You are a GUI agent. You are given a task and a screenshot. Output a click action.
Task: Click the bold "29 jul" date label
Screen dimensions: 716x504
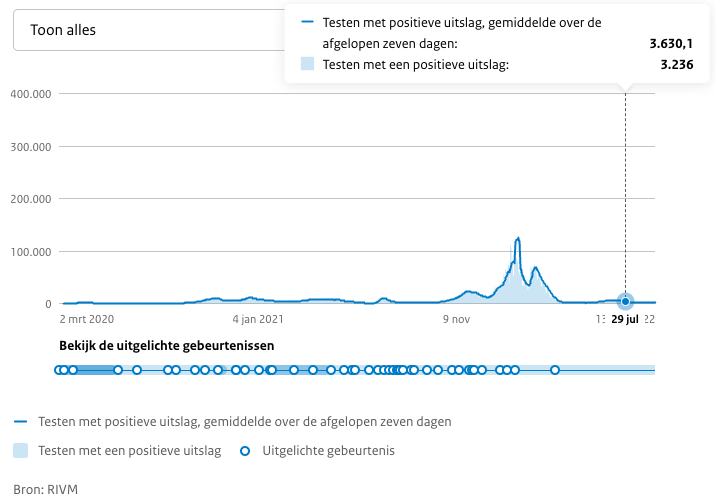click(625, 320)
